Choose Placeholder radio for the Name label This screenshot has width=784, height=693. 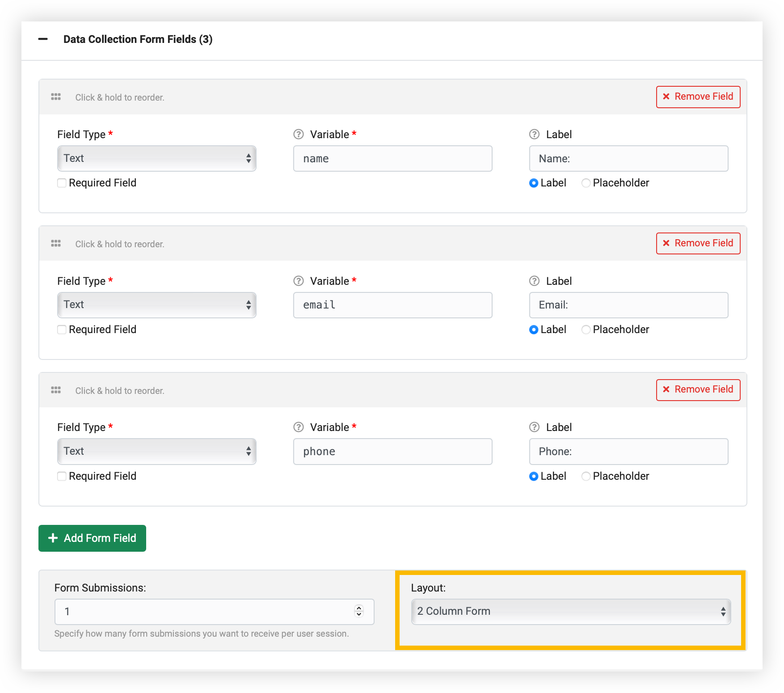click(x=586, y=183)
